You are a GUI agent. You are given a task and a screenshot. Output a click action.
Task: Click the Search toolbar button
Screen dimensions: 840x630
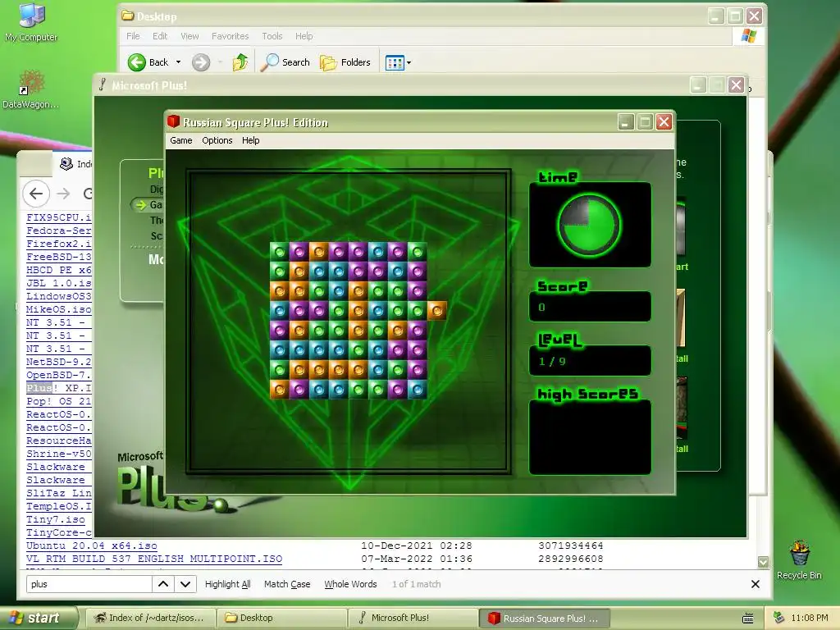[285, 62]
